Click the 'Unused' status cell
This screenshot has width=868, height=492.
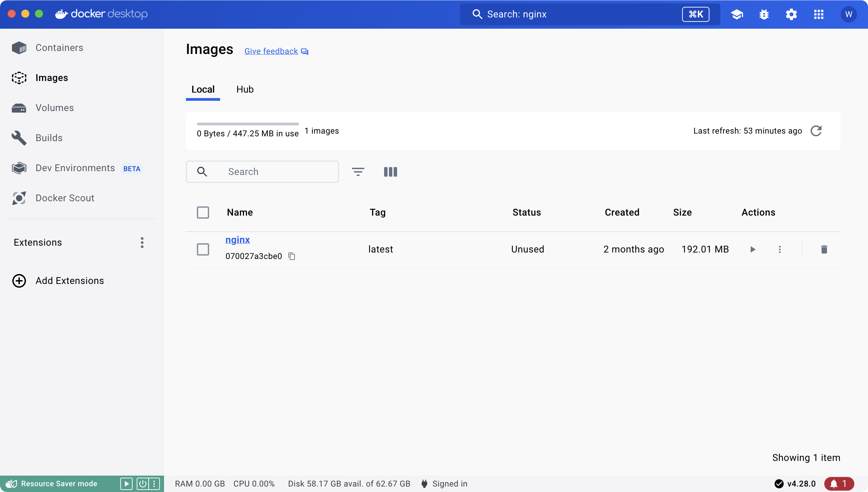(x=528, y=249)
